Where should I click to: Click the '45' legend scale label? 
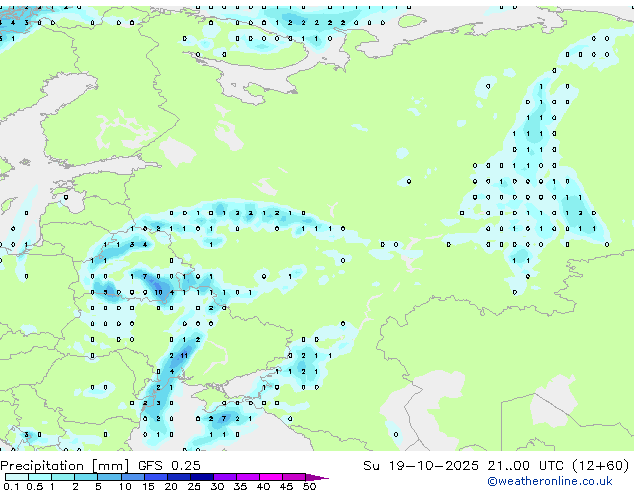coord(286,486)
